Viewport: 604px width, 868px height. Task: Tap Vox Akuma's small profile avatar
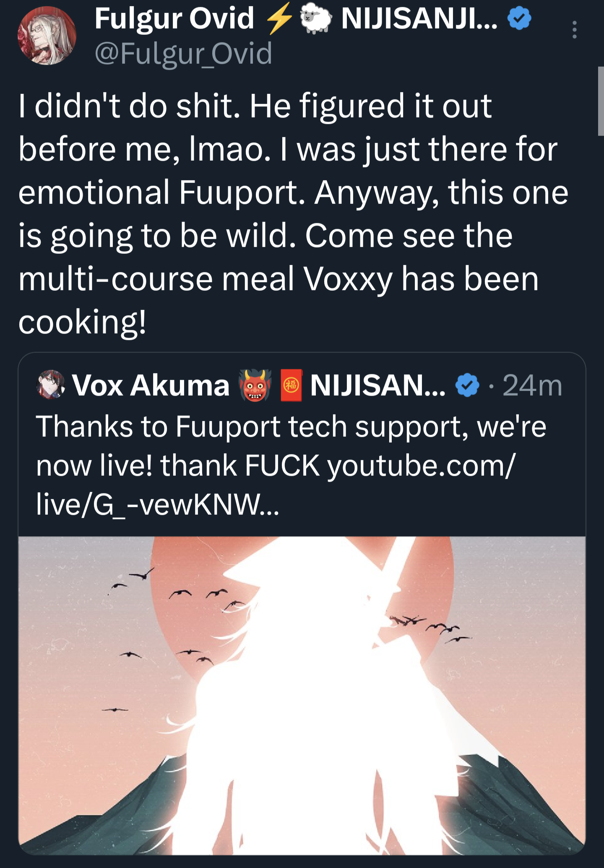[x=50, y=384]
